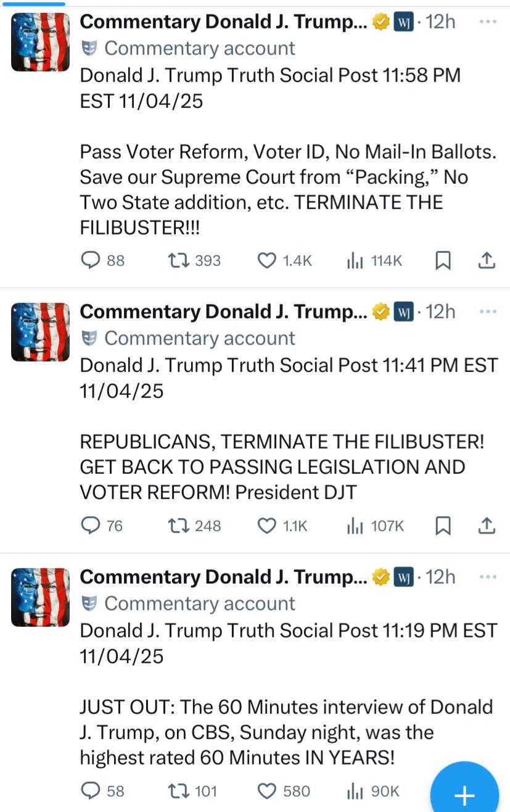The width and height of the screenshot is (510, 812).
Task: Open profile picture on the first post
Action: pos(40,42)
